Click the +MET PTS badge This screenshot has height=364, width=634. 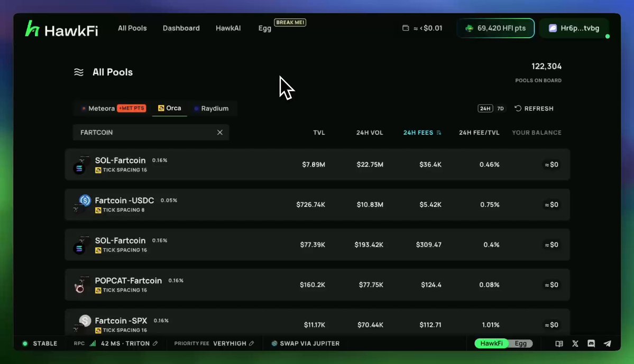(132, 108)
